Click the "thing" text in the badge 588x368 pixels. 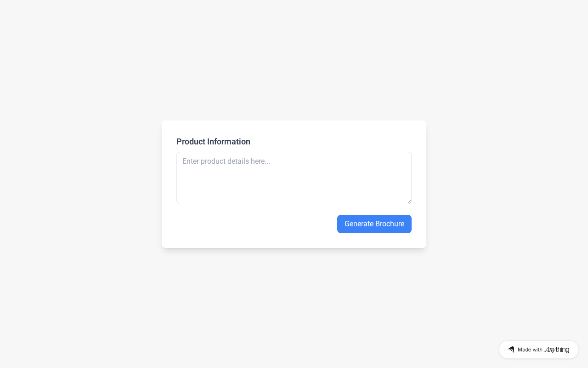click(563, 350)
